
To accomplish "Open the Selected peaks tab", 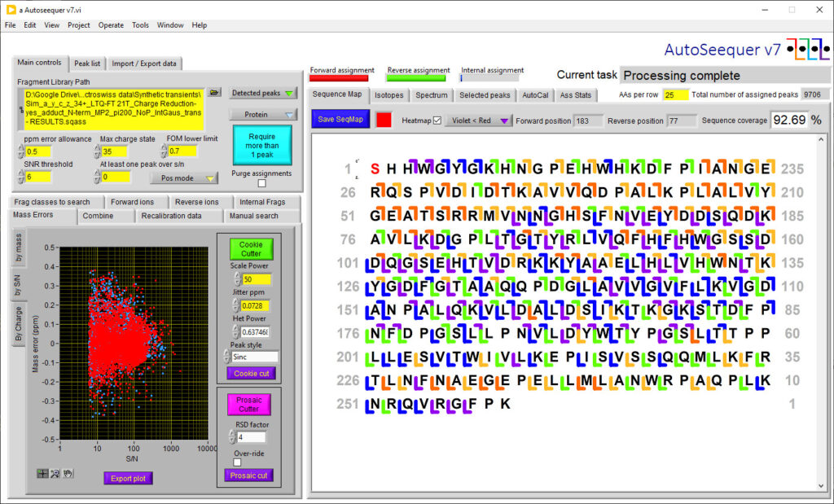I will coord(485,95).
